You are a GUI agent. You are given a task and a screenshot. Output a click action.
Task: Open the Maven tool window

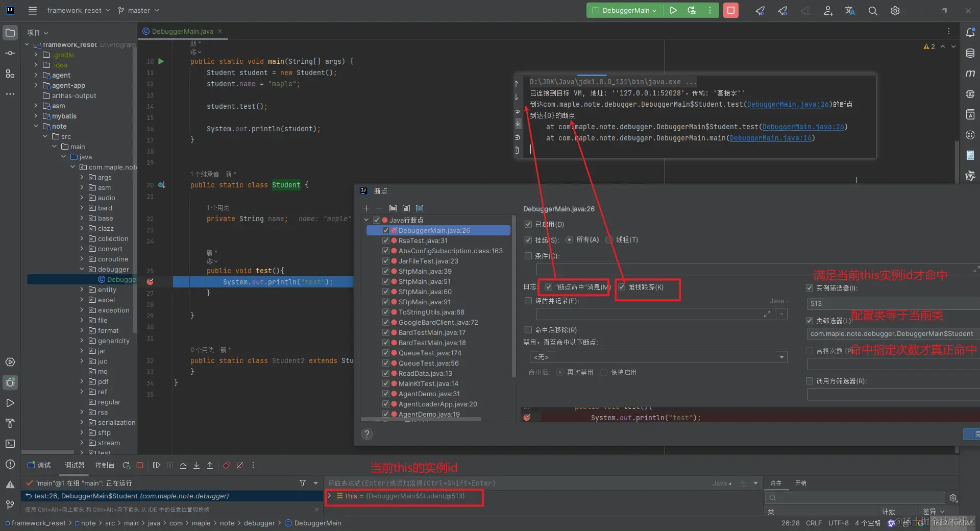(970, 74)
